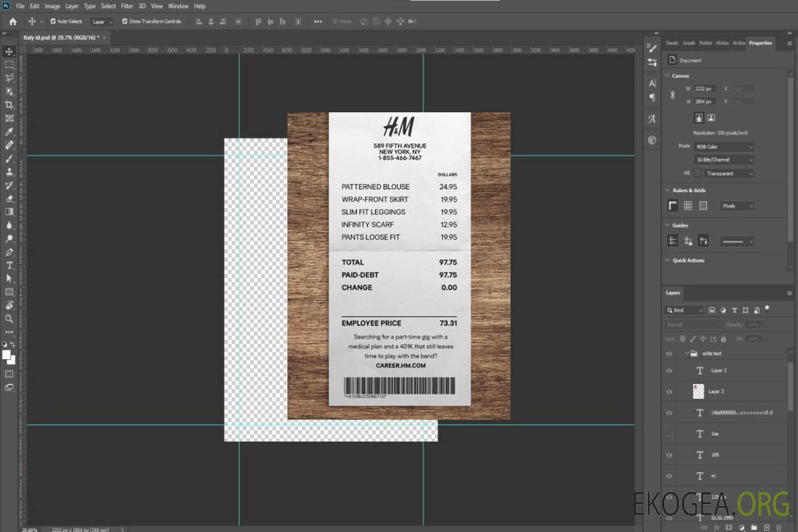Hide the 'm' text layer

(669, 477)
